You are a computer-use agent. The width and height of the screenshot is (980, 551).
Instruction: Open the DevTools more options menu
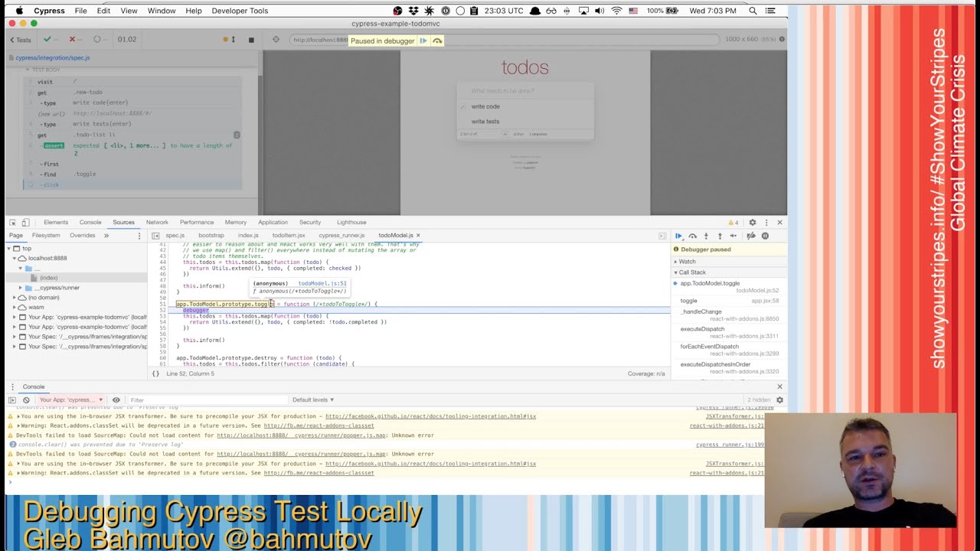(766, 223)
